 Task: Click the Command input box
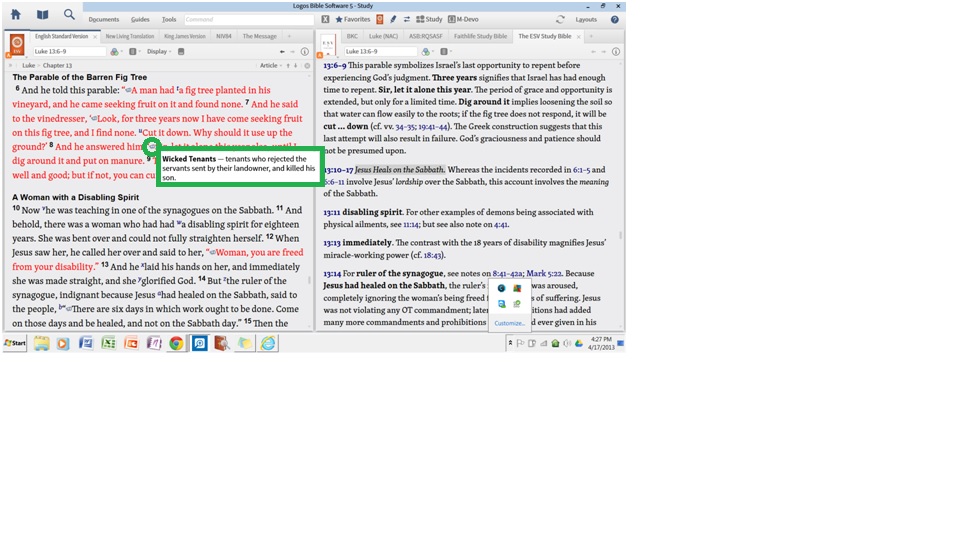tap(249, 20)
